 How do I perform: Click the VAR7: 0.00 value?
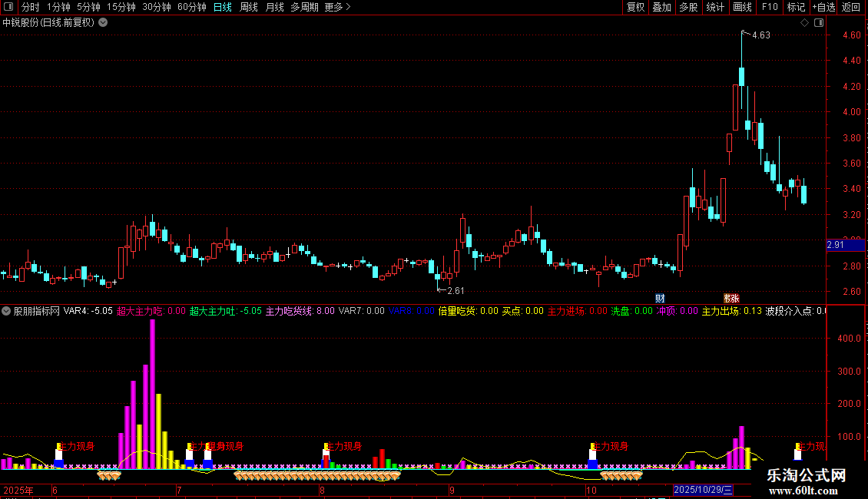click(362, 311)
